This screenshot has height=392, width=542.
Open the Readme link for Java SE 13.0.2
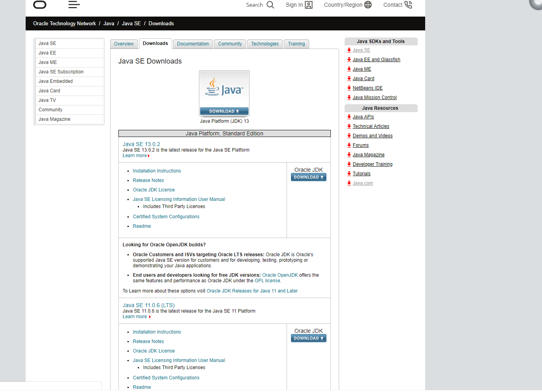point(142,226)
